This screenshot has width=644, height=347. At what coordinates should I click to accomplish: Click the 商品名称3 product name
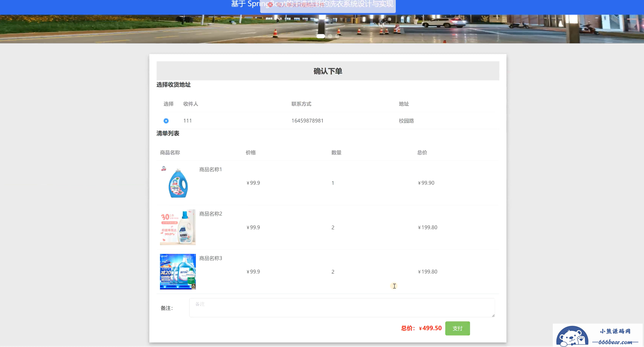point(210,258)
